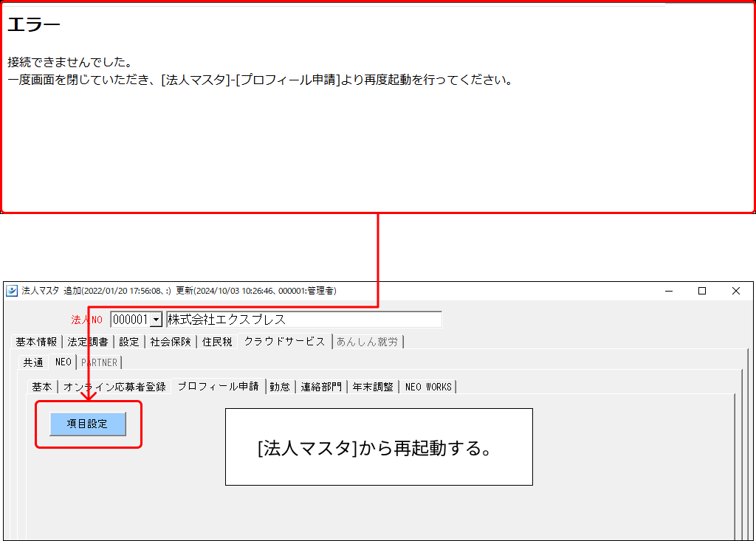
Task: Click the 項目設定 button
Action: point(88,424)
